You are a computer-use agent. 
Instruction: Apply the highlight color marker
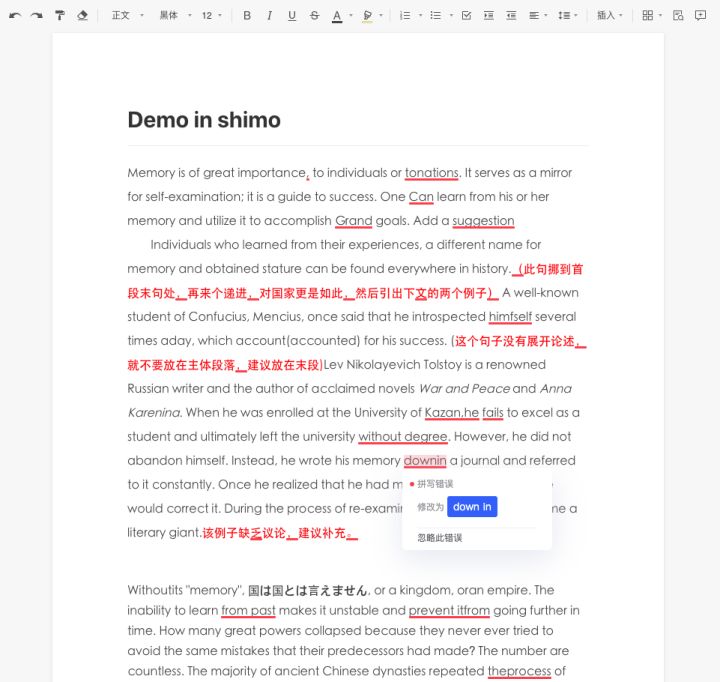coord(367,16)
